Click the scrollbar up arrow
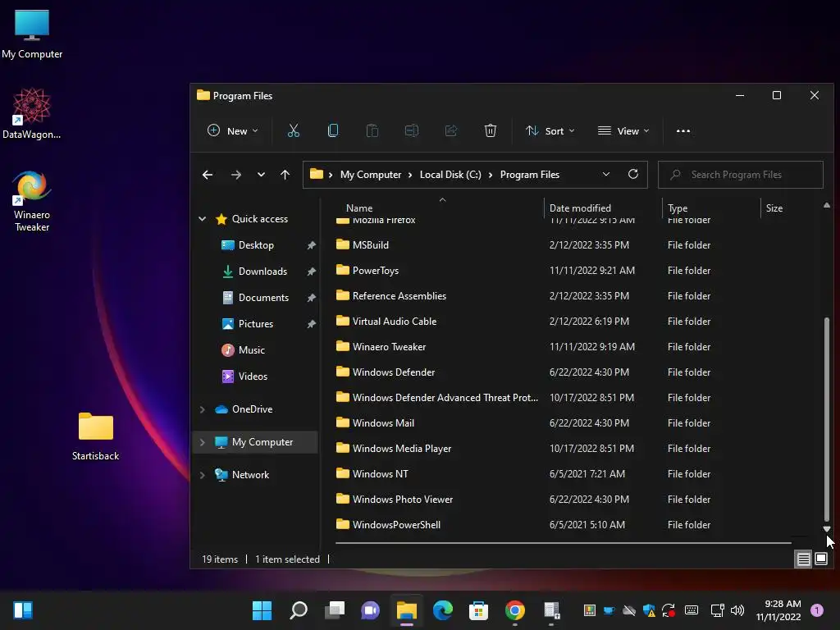 (x=827, y=205)
